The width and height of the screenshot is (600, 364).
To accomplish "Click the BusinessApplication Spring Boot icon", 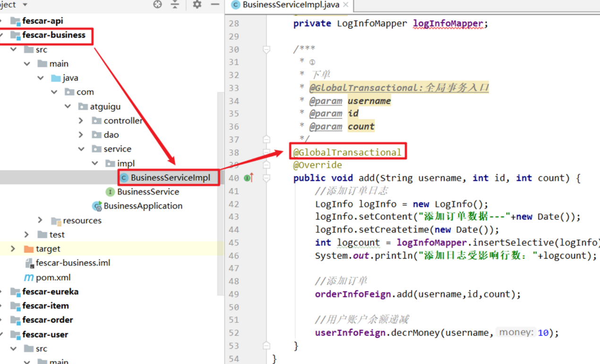I will click(97, 206).
